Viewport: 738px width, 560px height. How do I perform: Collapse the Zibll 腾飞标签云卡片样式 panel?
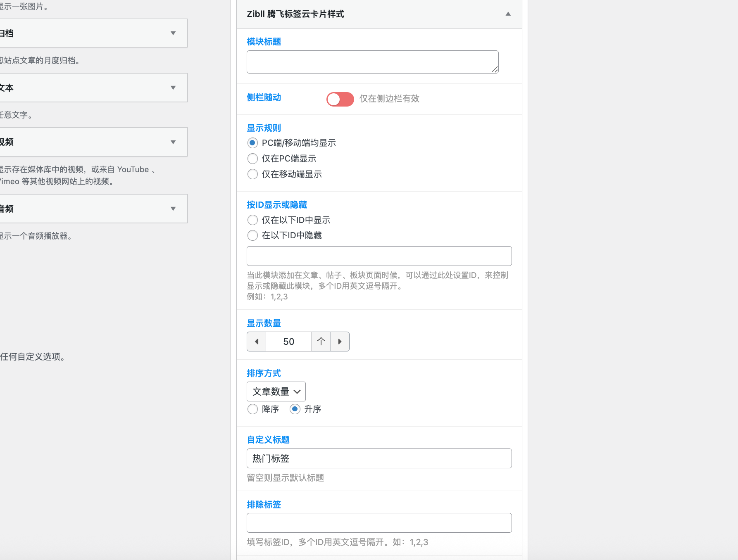(x=508, y=14)
